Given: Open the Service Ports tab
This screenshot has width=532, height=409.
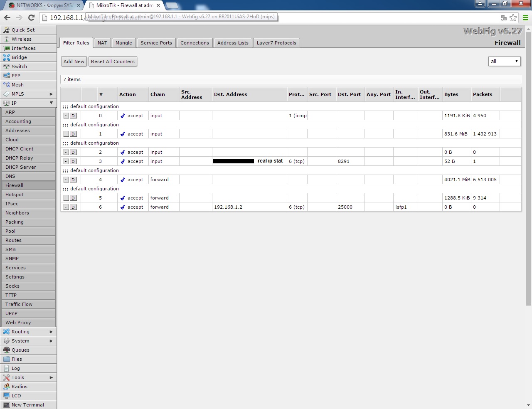Looking at the screenshot, I should [x=156, y=43].
